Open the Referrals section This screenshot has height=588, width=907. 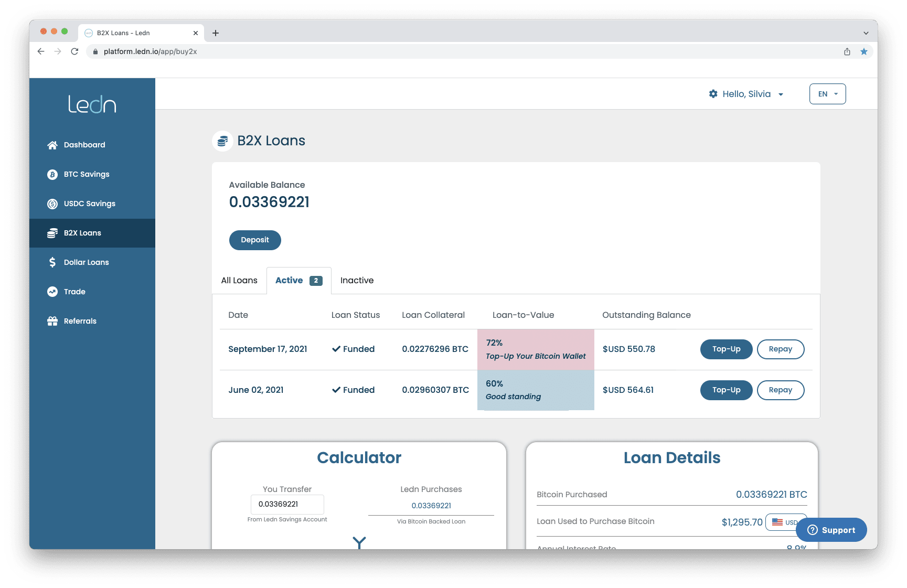tap(92, 321)
